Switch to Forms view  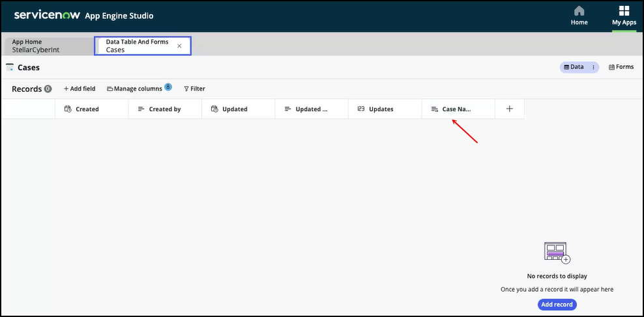[x=621, y=67]
